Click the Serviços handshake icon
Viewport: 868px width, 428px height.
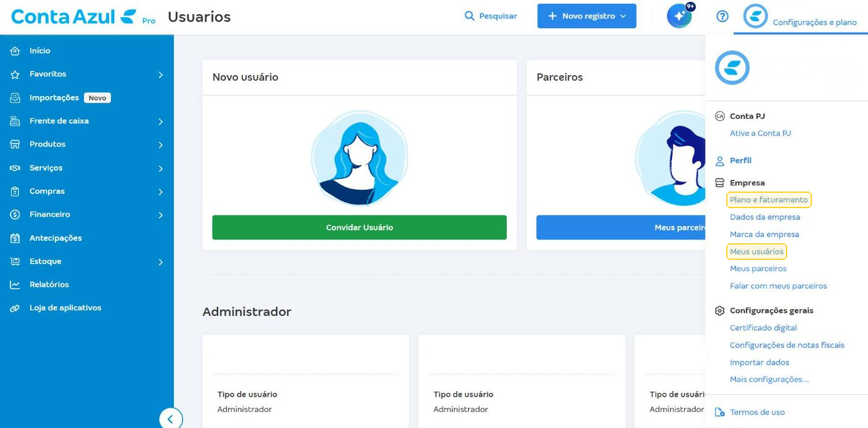[x=15, y=168]
